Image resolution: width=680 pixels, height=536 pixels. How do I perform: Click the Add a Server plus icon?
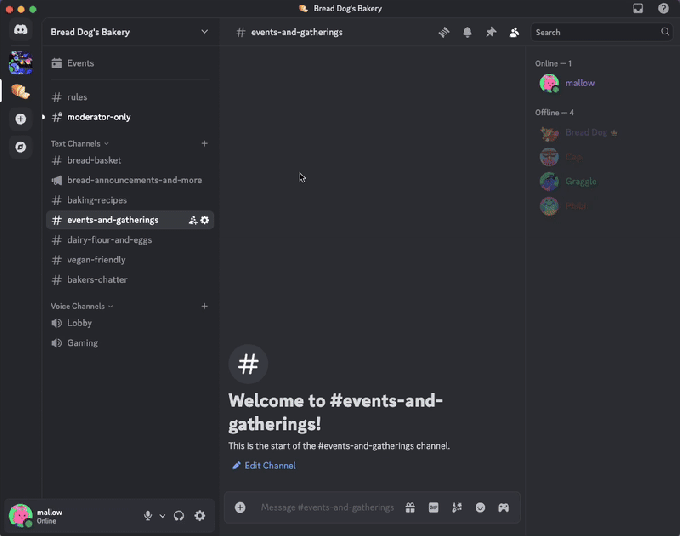[x=20, y=119]
